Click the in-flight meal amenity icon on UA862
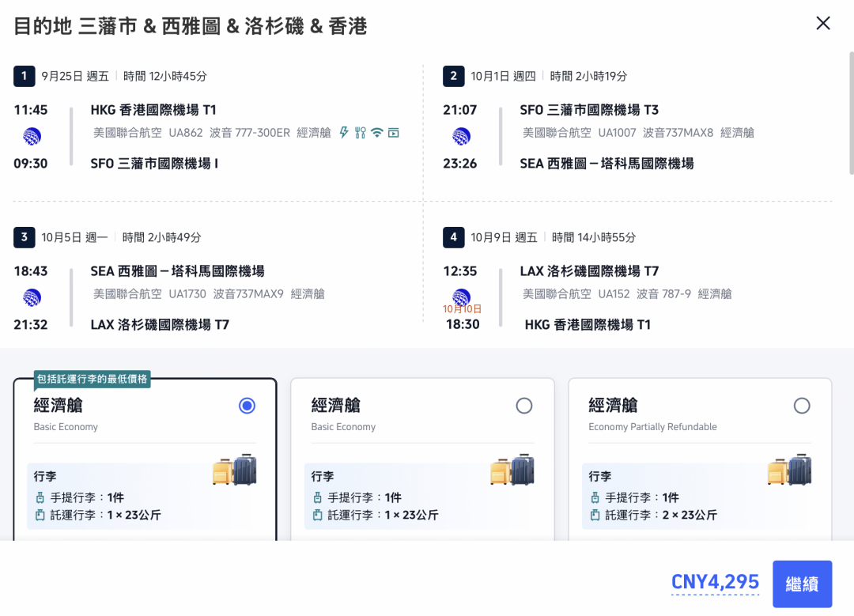The height and width of the screenshot is (616, 854). point(360,132)
